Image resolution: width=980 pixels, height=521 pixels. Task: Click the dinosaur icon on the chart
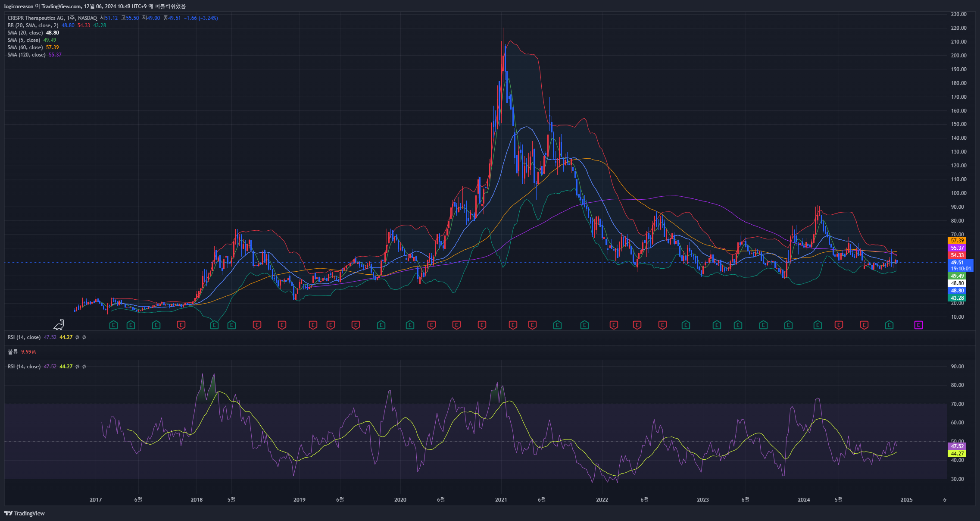pyautogui.click(x=59, y=324)
